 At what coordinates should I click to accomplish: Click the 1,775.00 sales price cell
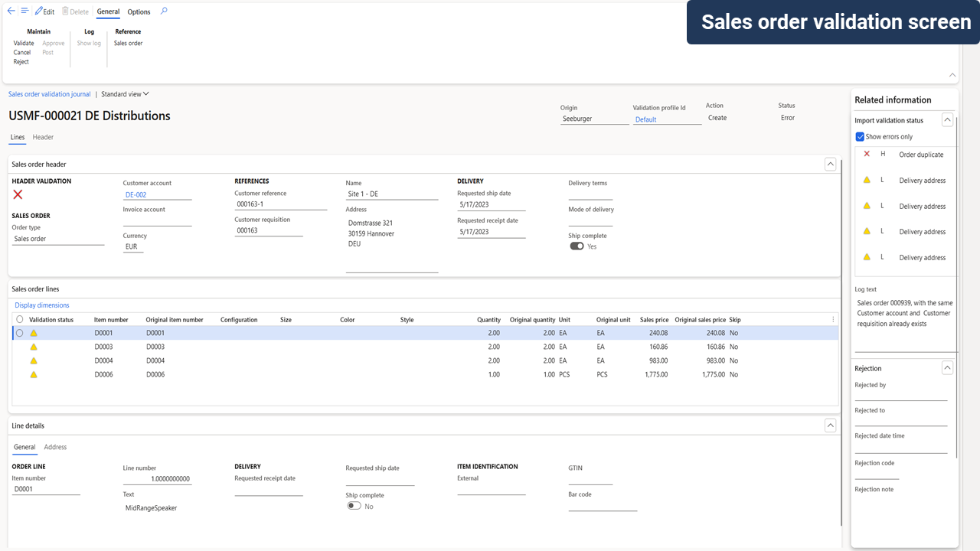(x=655, y=374)
